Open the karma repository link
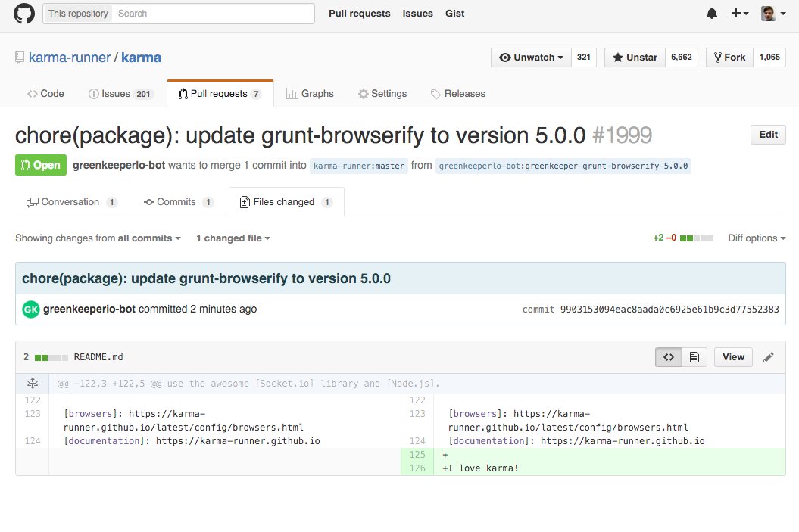This screenshot has height=532, width=799. pos(141,58)
